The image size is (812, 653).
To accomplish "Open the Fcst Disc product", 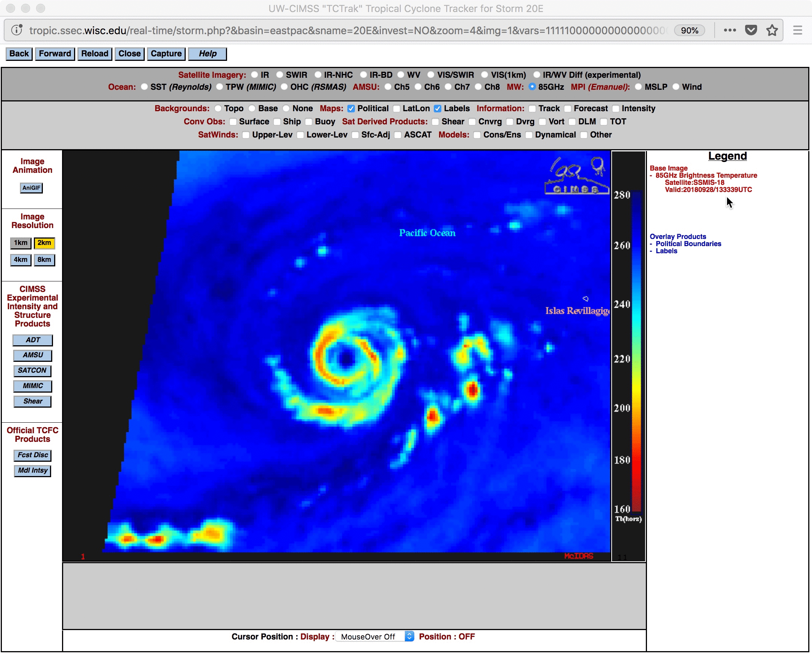I will pyautogui.click(x=33, y=455).
